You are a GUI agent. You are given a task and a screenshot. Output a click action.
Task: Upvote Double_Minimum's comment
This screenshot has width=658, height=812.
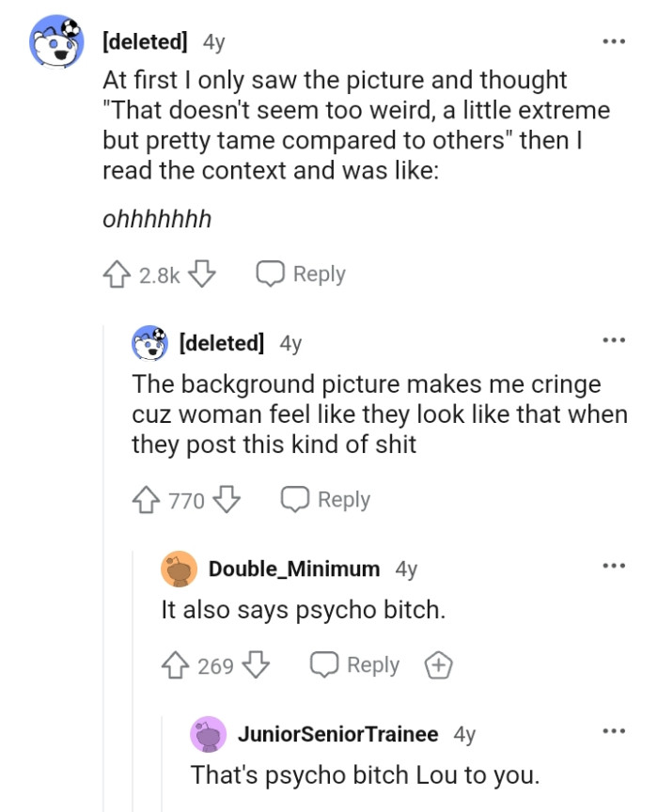pos(176,665)
